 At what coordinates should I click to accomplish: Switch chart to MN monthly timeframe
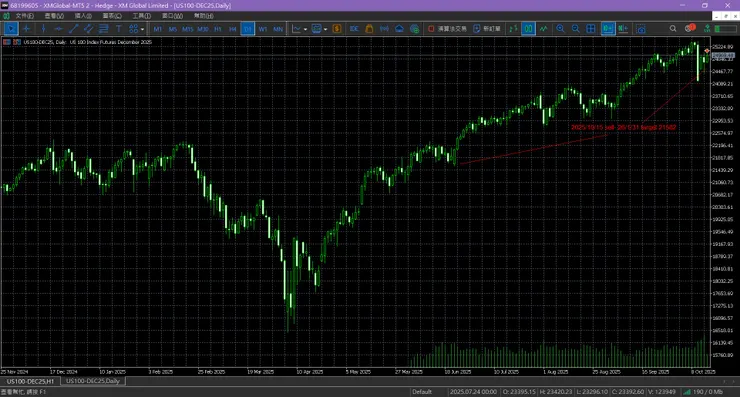point(278,29)
